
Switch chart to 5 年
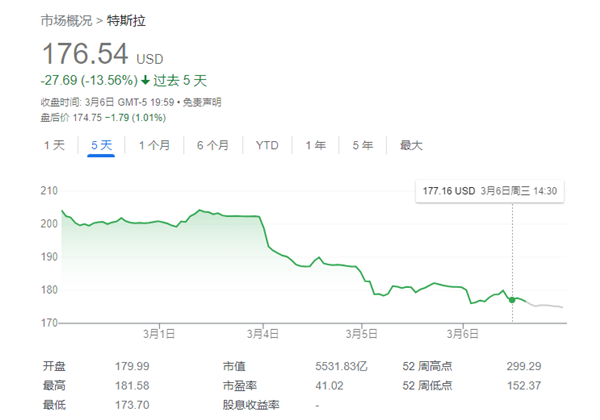pos(362,145)
